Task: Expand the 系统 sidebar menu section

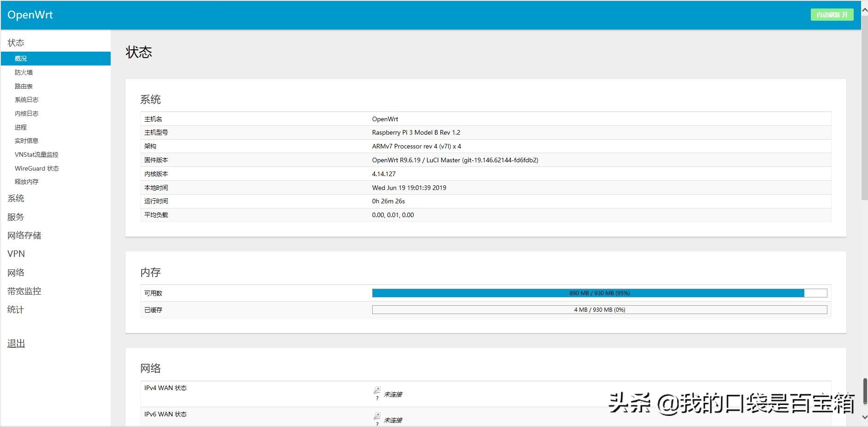Action: click(16, 198)
